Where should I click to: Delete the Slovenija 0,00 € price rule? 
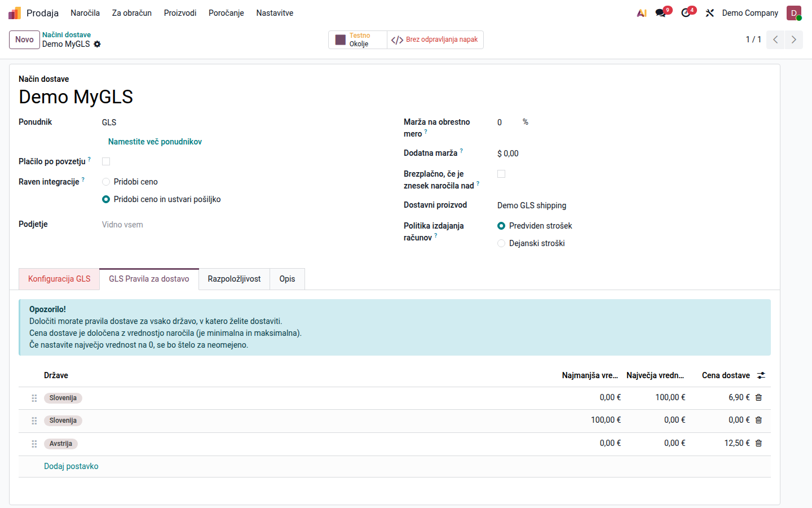pos(758,420)
